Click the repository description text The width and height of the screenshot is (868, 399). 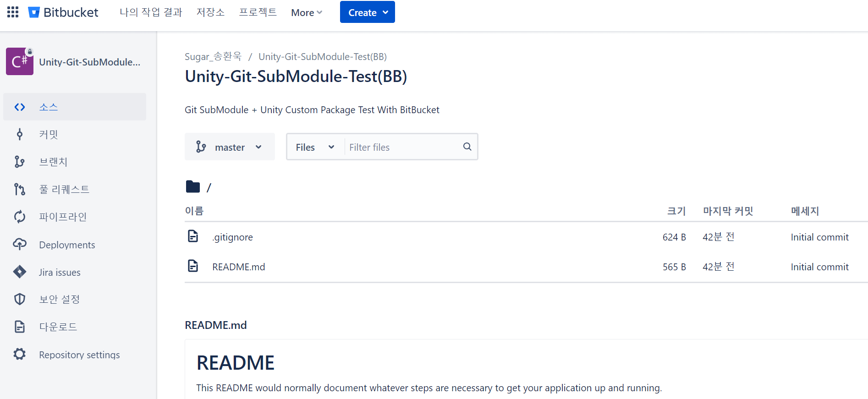point(312,110)
